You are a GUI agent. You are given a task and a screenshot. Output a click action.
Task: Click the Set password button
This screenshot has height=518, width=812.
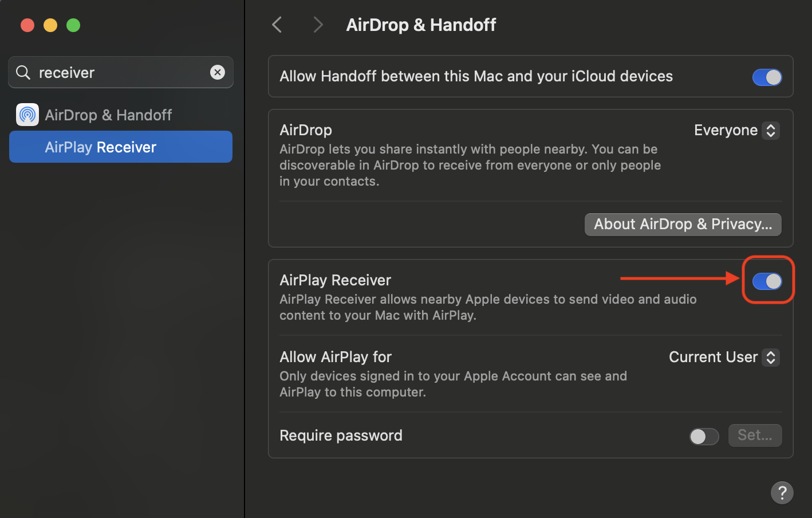[755, 435]
